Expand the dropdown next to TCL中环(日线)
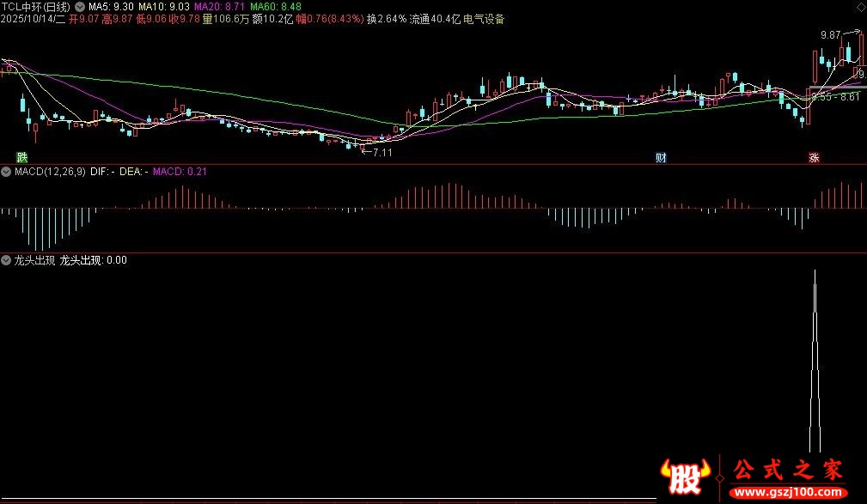 click(x=80, y=7)
